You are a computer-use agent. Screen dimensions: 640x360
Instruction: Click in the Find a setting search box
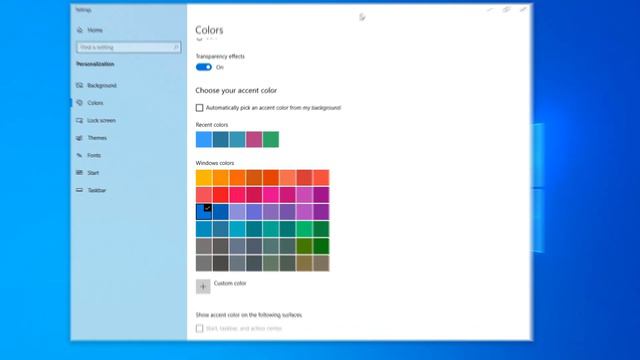point(128,47)
